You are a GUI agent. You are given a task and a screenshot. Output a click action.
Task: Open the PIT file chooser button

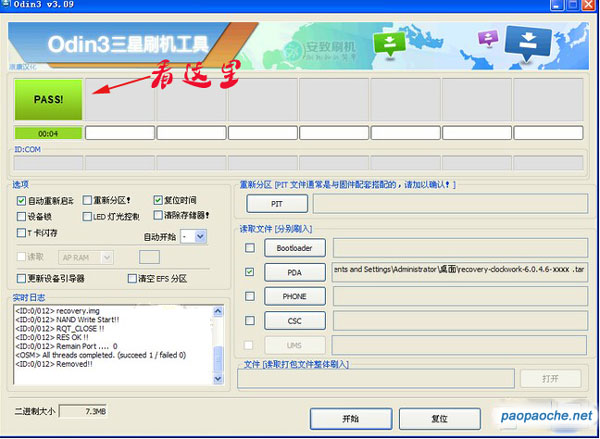pyautogui.click(x=277, y=204)
